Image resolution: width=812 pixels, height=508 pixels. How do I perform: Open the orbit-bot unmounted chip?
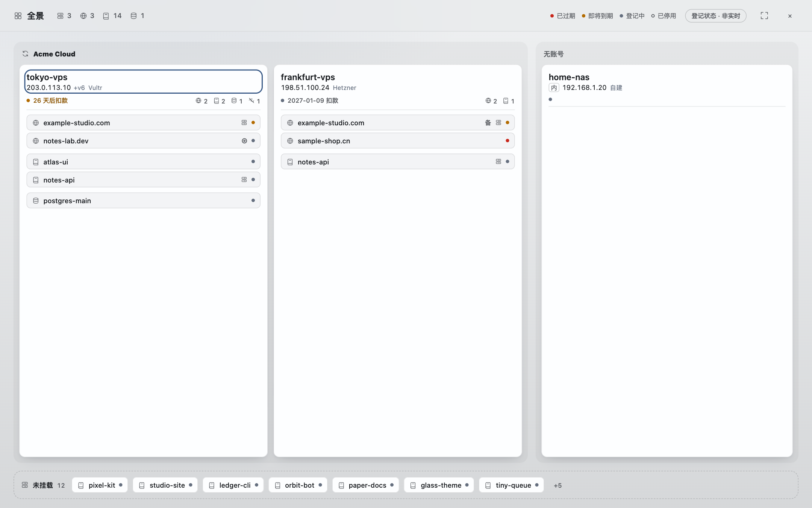298,485
